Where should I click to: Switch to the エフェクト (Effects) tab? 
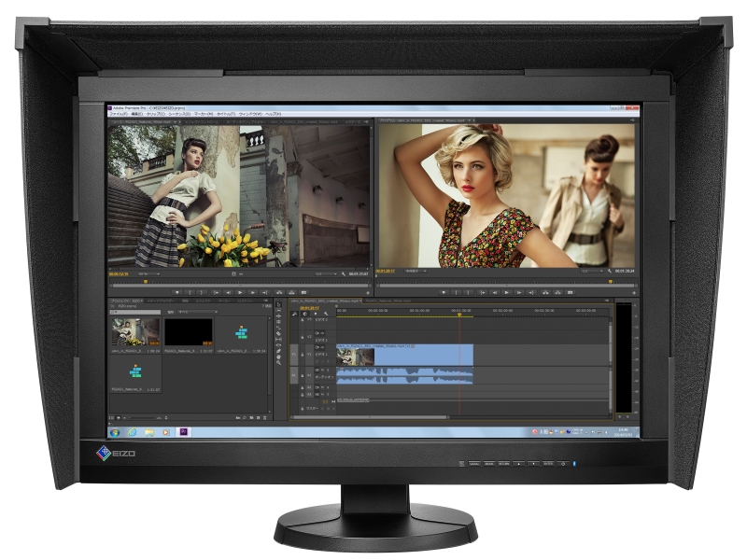203,301
